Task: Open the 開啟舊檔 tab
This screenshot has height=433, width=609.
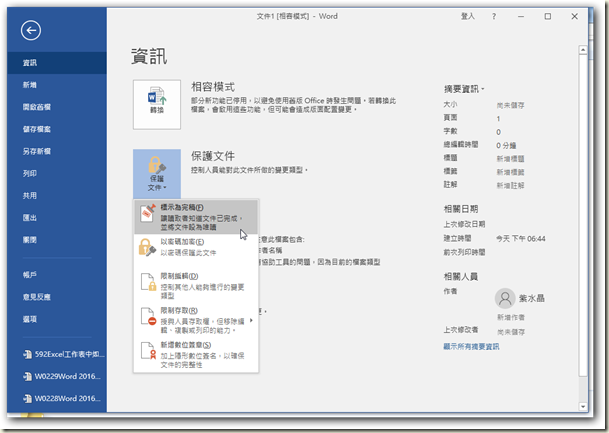Action: [57, 107]
